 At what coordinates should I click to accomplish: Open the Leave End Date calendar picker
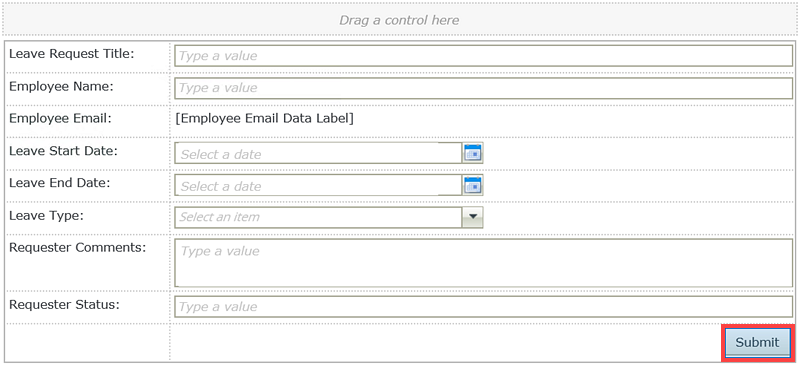pos(473,185)
